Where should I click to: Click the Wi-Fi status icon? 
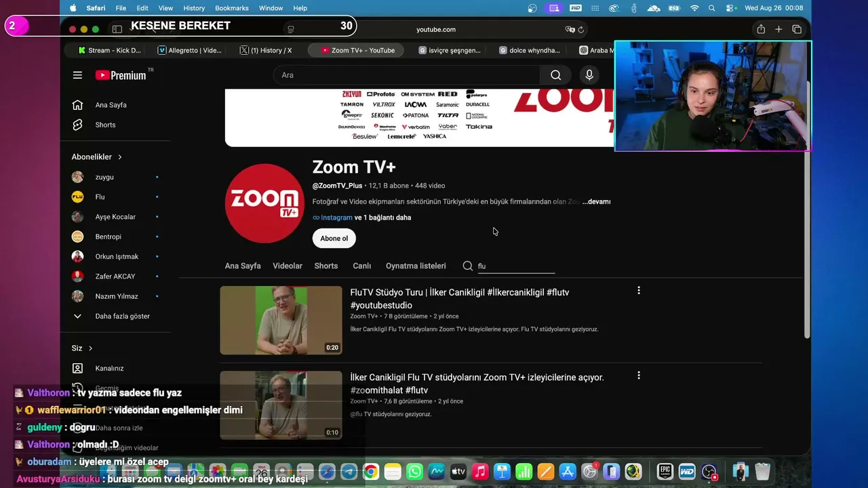pos(694,8)
